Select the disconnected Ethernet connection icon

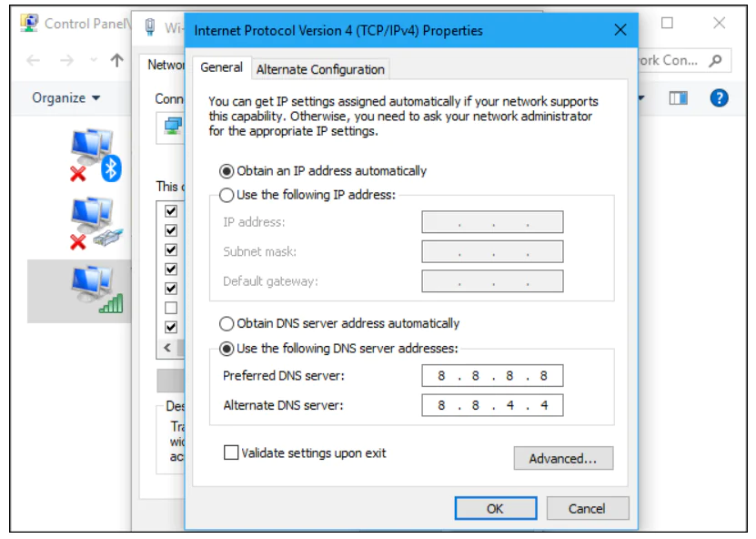tap(95, 224)
